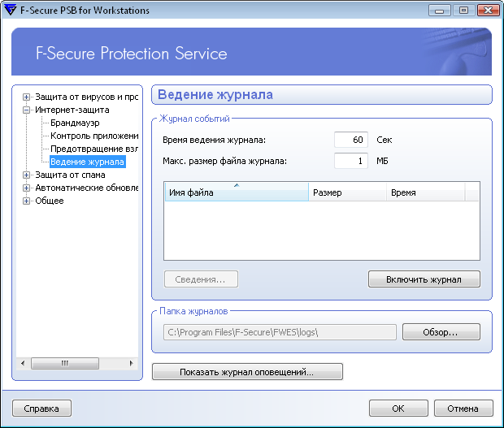
Task: Click the Время ведения журнала field
Action: 351,140
